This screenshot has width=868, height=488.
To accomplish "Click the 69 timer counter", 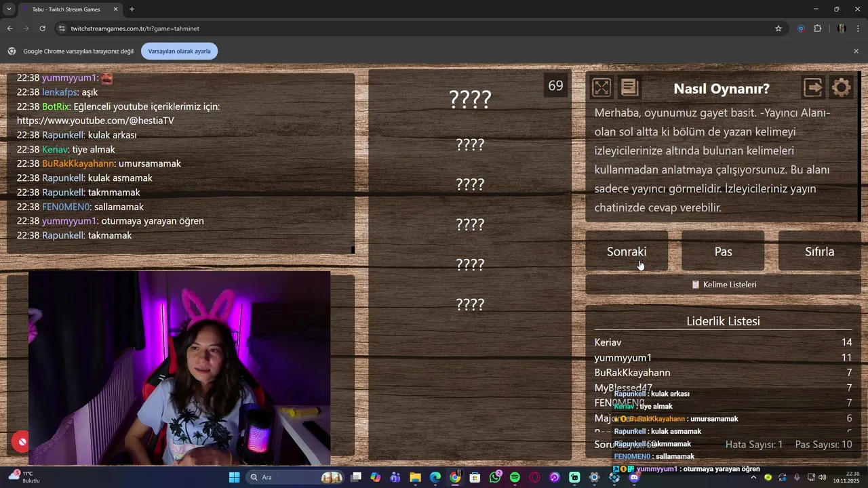I will [x=555, y=86].
